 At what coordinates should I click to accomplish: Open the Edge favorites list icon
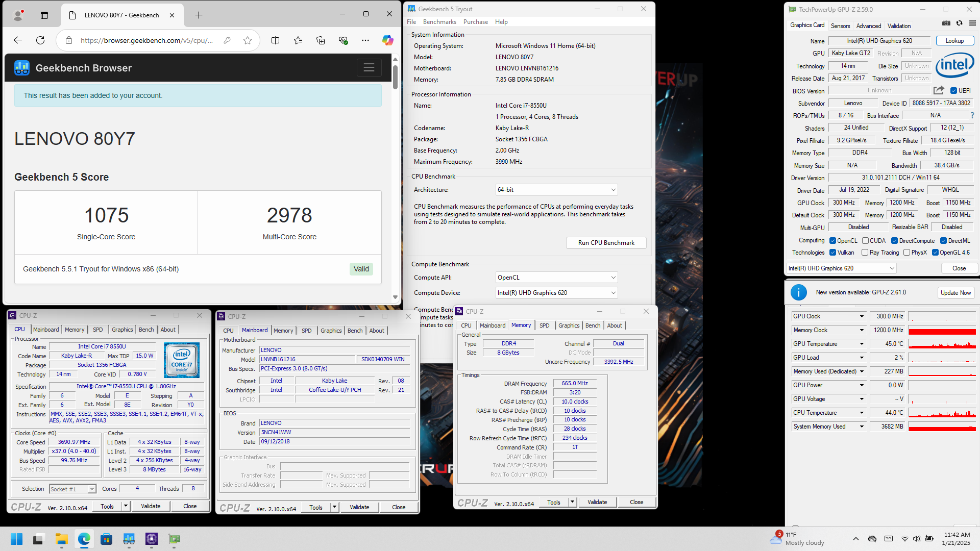[298, 40]
